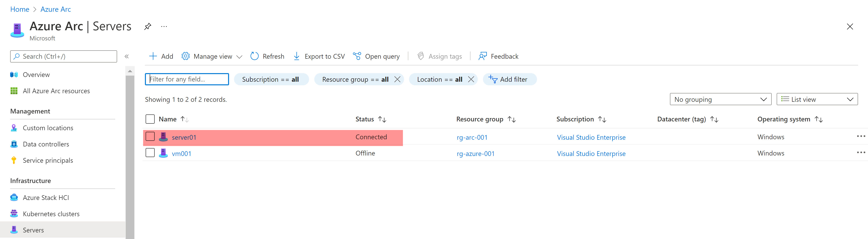Open Kubernetes clusters page

[51, 214]
